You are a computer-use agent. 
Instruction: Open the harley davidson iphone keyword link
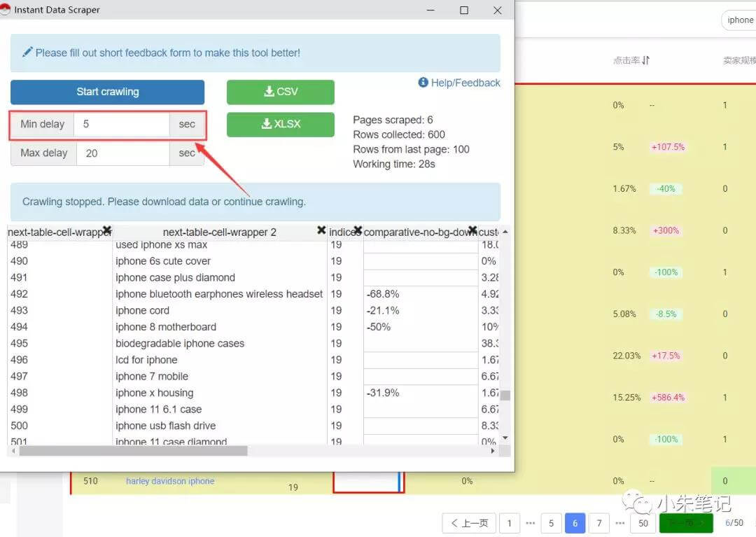pyautogui.click(x=170, y=481)
